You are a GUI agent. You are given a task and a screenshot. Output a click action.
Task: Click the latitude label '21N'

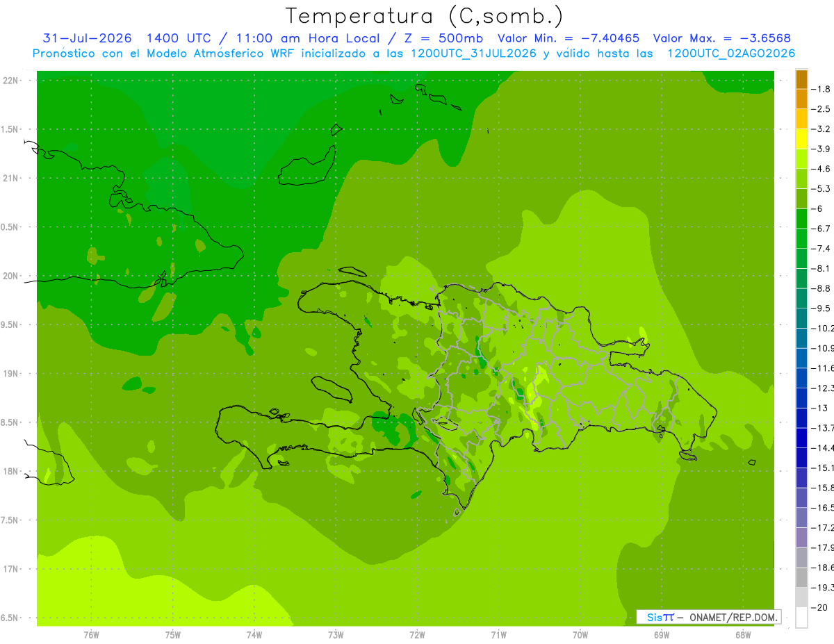point(10,178)
